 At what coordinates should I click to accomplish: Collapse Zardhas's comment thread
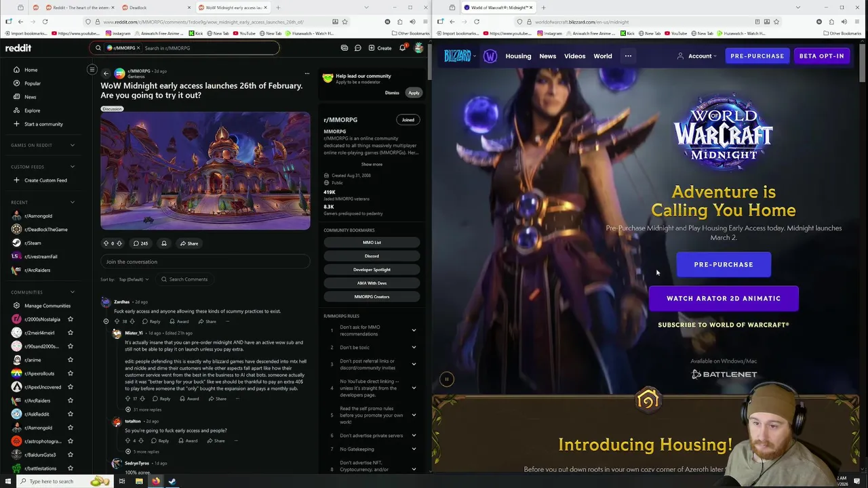pyautogui.click(x=106, y=321)
